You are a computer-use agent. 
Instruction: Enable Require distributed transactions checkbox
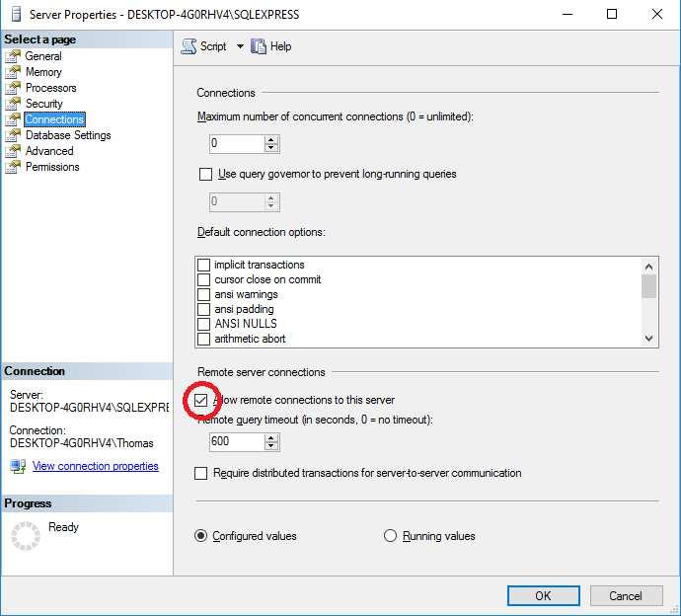point(200,473)
